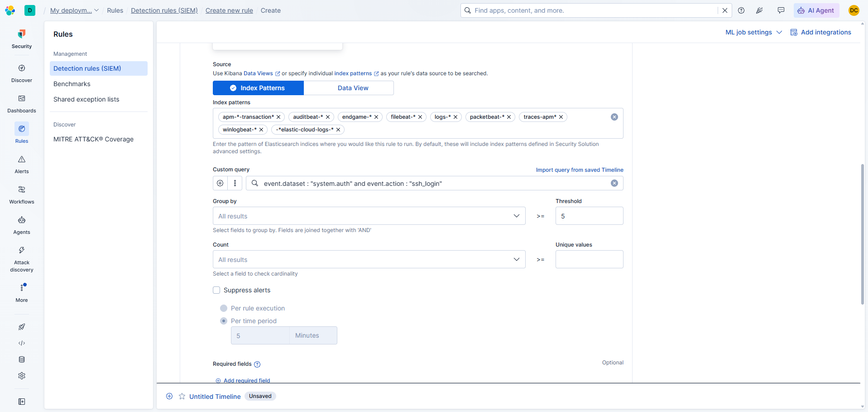
Task: Open the Count field dropdown
Action: (x=369, y=259)
